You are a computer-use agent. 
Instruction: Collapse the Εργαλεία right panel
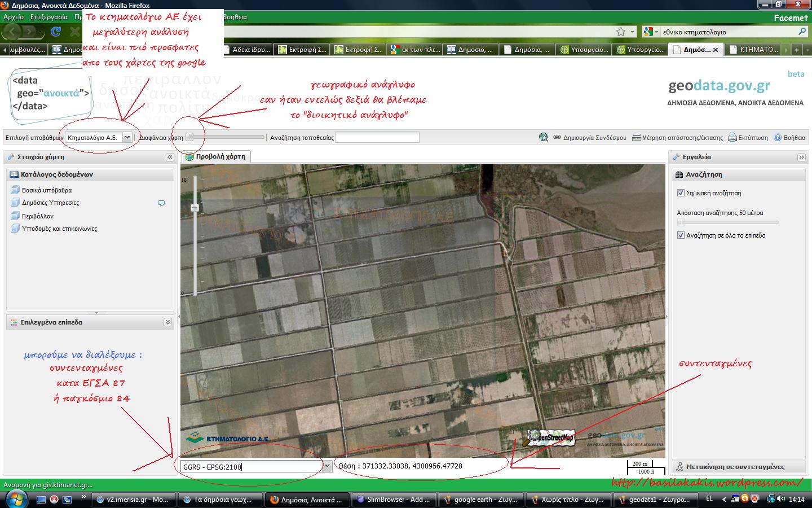coord(801,157)
